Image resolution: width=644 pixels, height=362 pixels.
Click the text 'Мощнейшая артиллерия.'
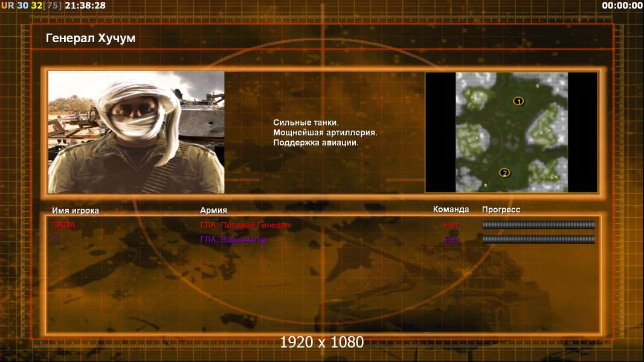325,133
